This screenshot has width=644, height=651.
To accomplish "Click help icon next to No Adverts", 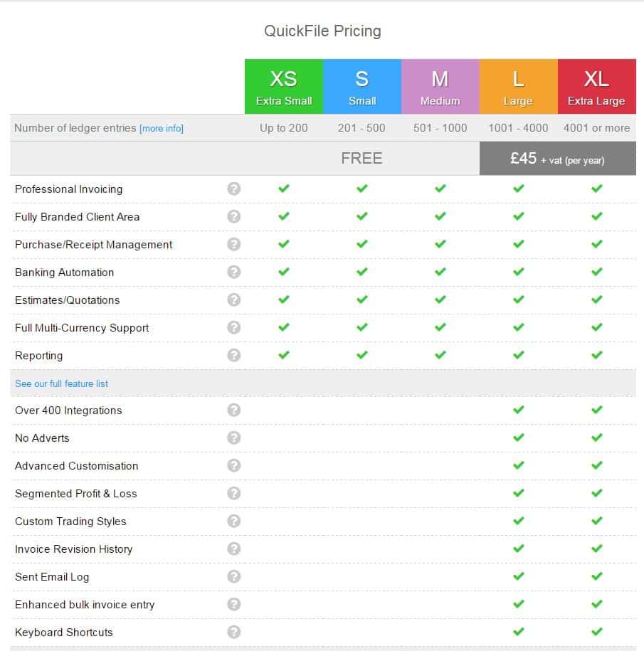I will pos(234,438).
